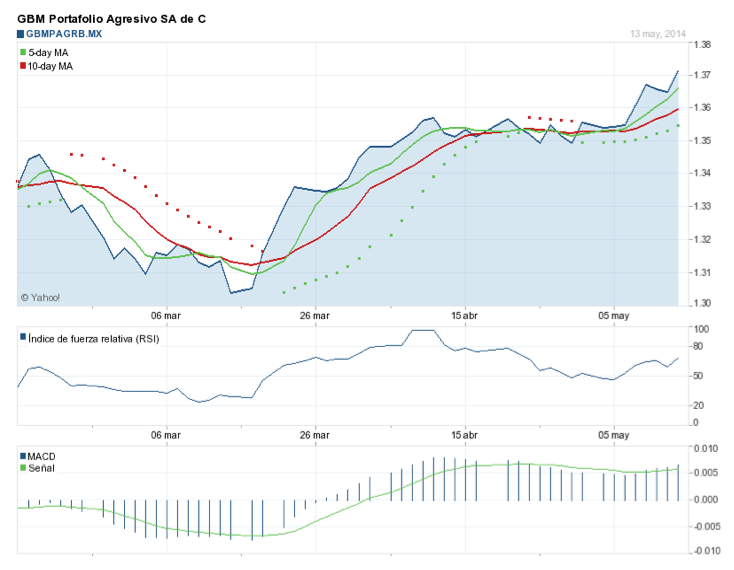Click the lowest price point near 1.305
The width and height of the screenshot is (734, 570).
[231, 293]
